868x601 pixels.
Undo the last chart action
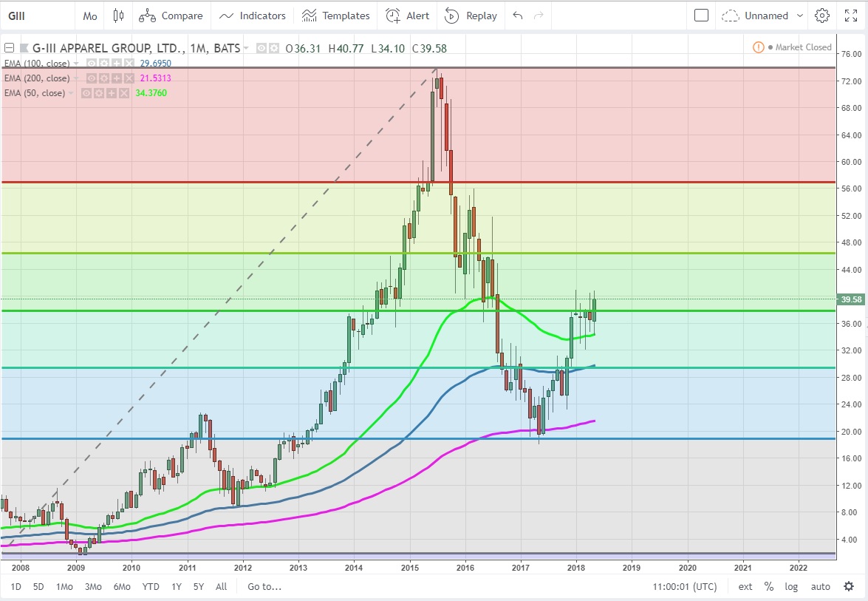[517, 16]
